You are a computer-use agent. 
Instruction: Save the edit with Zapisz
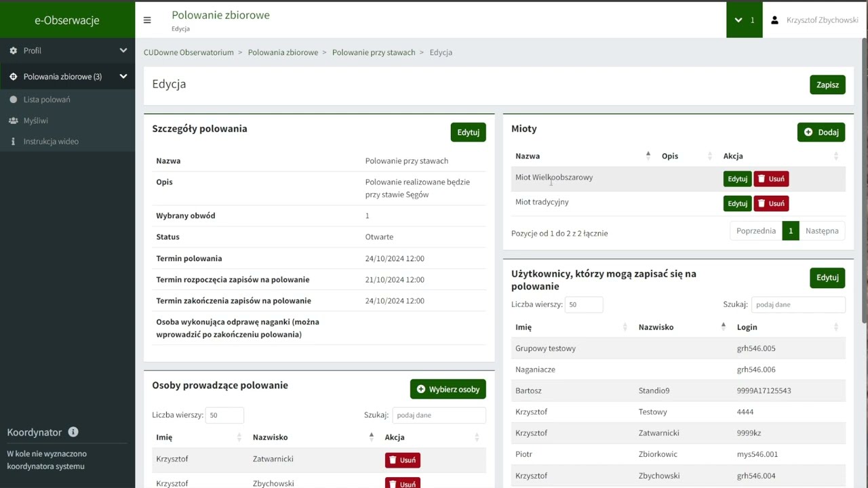pos(827,85)
